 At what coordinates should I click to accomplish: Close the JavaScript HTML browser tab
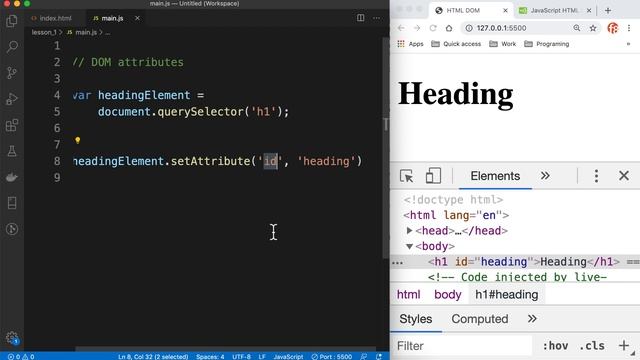pyautogui.click(x=589, y=11)
